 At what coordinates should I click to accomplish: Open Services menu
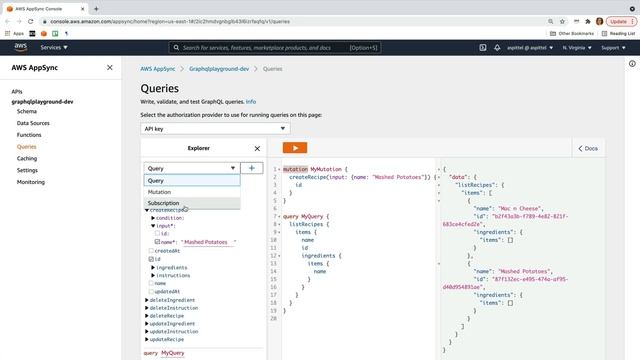click(x=54, y=47)
